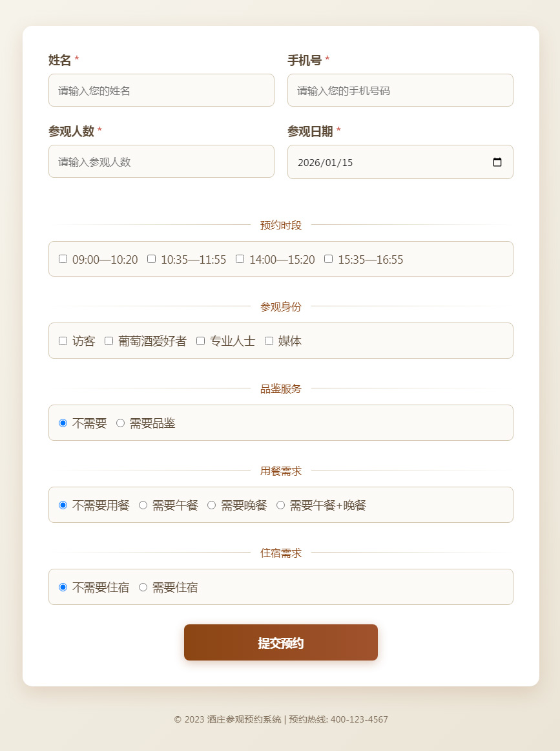
Task: Check the 14:00—15:20 time slot
Action: point(240,259)
